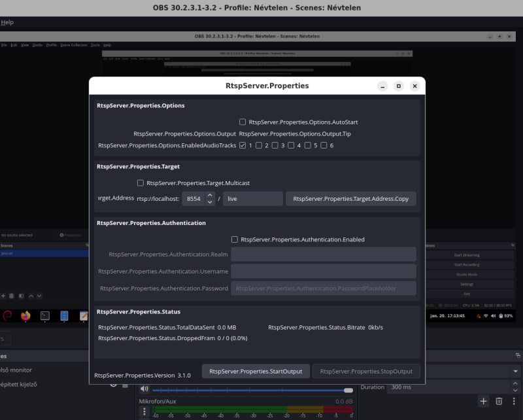523x420 pixels.
Task: Pop out the dock with float icon
Action: pos(518,356)
